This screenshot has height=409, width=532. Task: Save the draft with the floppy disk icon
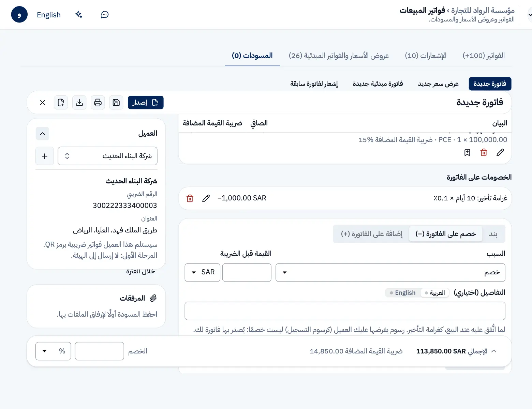coord(116,103)
